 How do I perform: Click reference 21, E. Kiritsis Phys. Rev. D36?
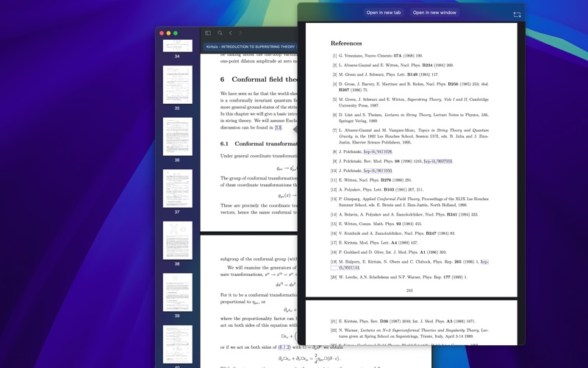pyautogui.click(x=403, y=321)
